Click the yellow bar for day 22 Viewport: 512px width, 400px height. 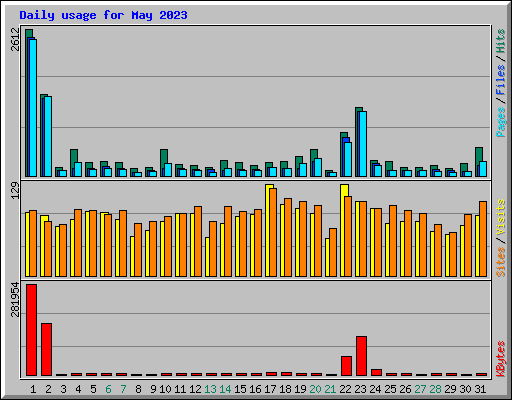pos(343,230)
